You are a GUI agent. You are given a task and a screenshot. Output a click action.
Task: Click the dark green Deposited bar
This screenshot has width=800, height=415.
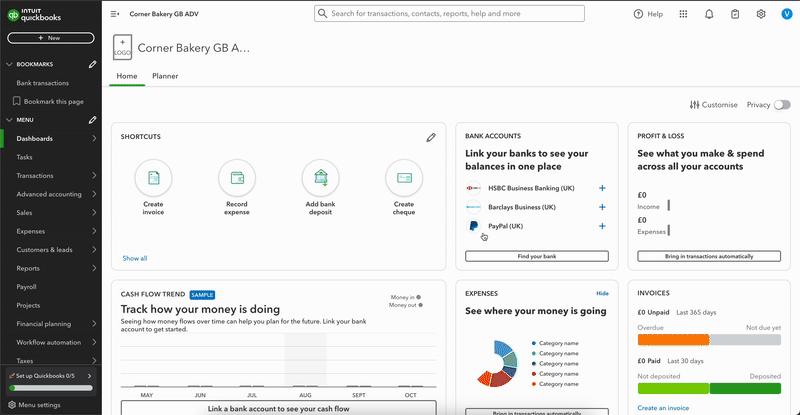[745, 388]
